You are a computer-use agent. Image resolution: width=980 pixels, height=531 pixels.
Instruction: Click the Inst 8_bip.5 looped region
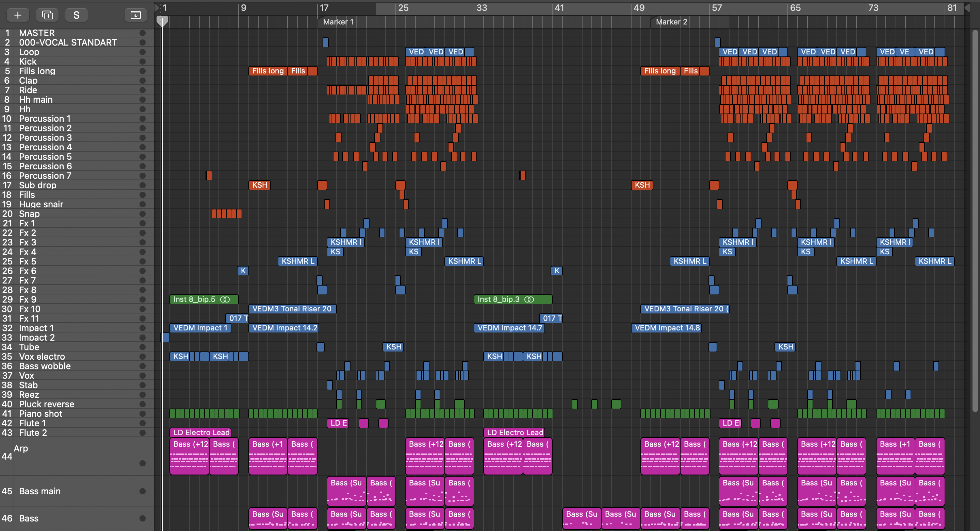(x=203, y=299)
